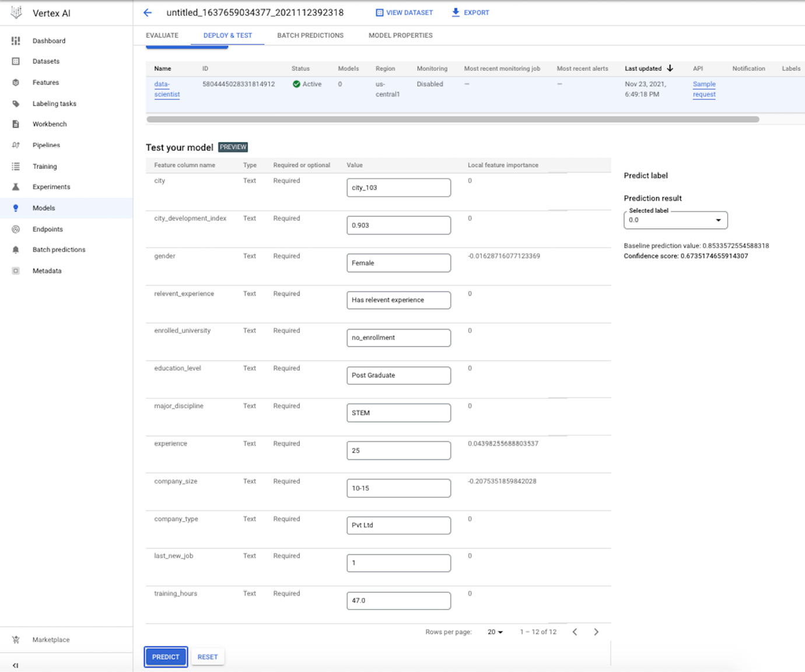
Task: Go to previous page of feature rows
Action: coord(575,632)
